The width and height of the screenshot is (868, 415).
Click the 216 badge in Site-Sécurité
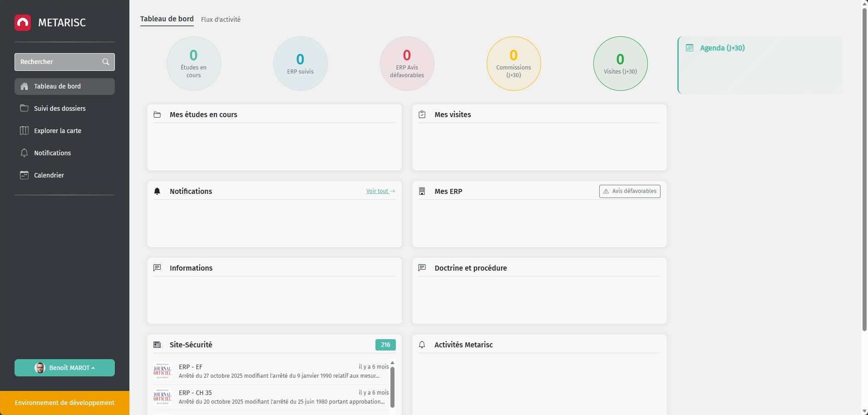click(385, 345)
